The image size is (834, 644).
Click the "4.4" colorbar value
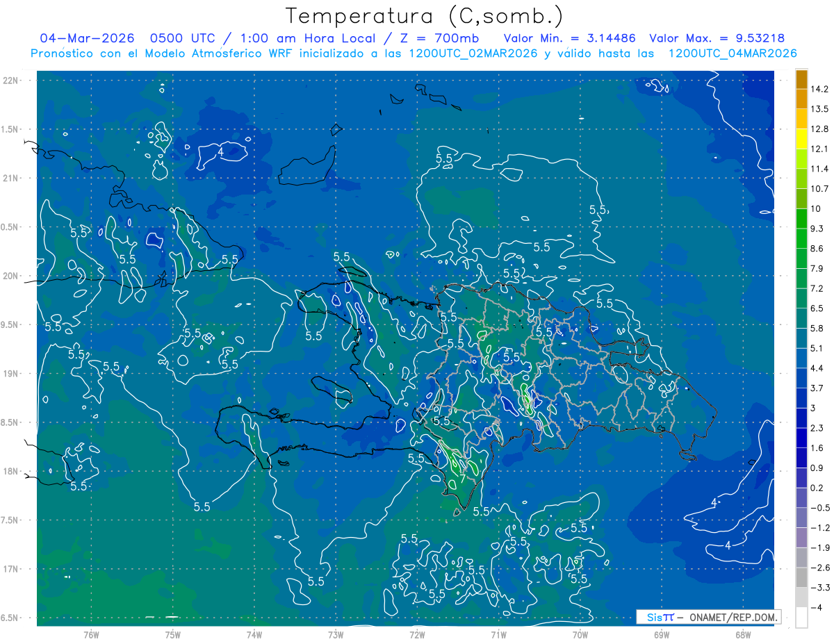(817, 368)
